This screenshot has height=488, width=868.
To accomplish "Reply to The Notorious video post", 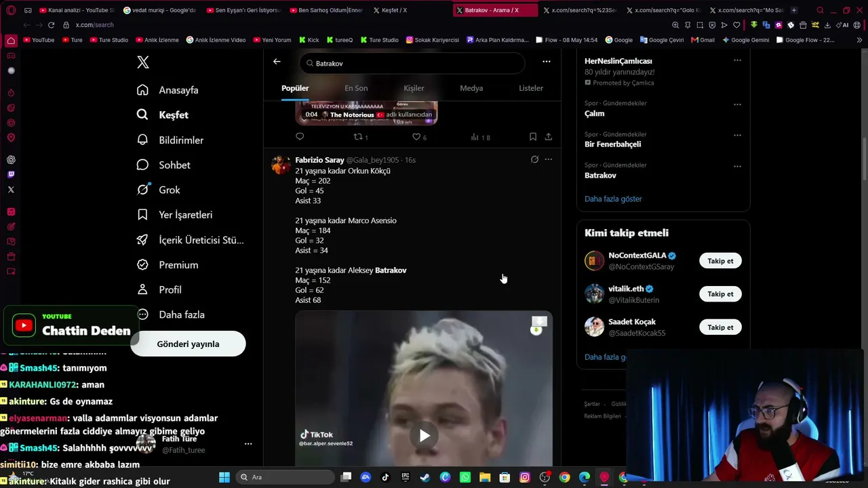I will click(300, 137).
